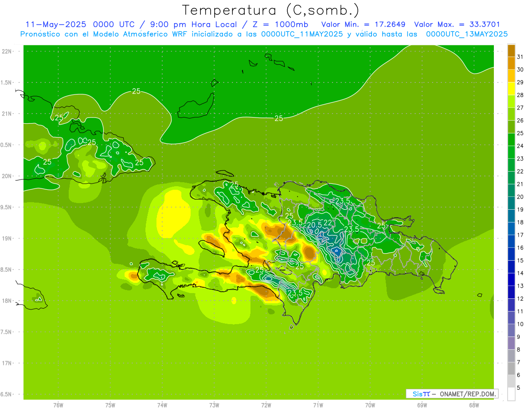
Task: Click the "Valor Max. = 33.3701" value
Action: tap(457, 24)
